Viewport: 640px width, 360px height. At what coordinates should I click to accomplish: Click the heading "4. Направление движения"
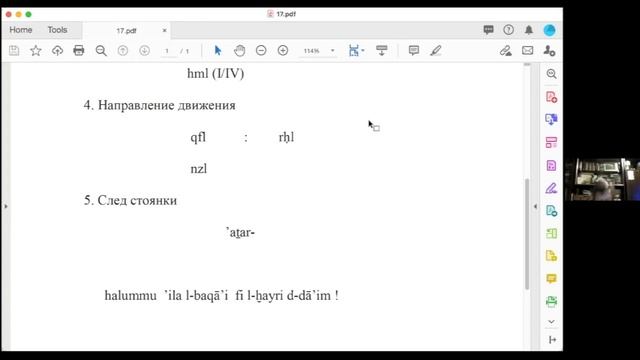tap(160, 105)
